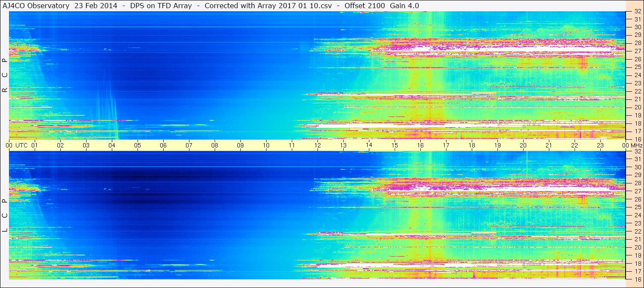The height and width of the screenshot is (288, 644).
Task: Select the 18 hour label on time axis
Action: [472, 145]
